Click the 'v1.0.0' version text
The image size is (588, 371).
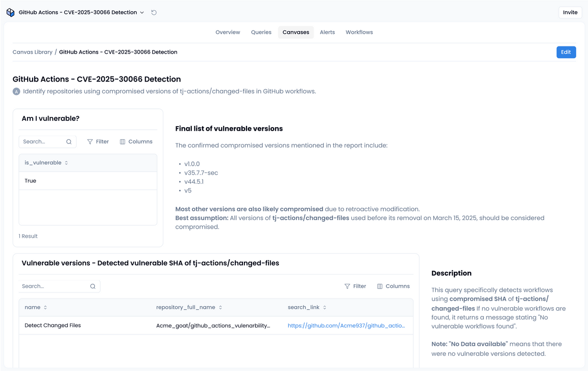192,164
